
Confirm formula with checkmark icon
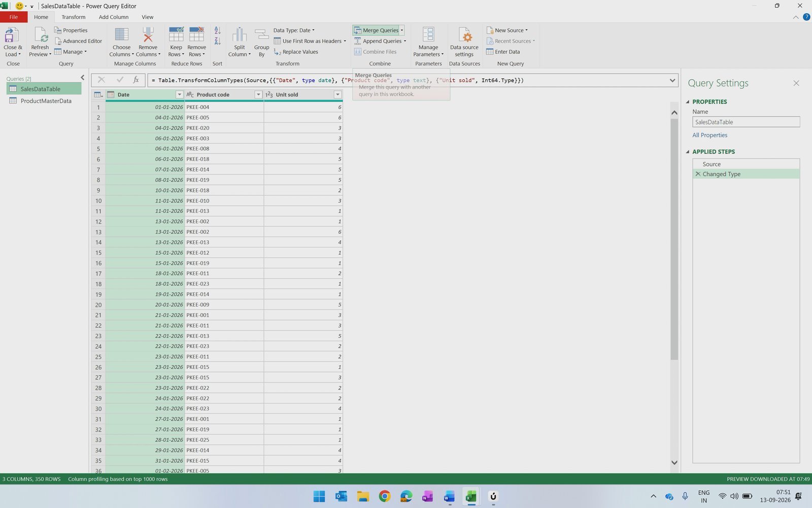120,80
